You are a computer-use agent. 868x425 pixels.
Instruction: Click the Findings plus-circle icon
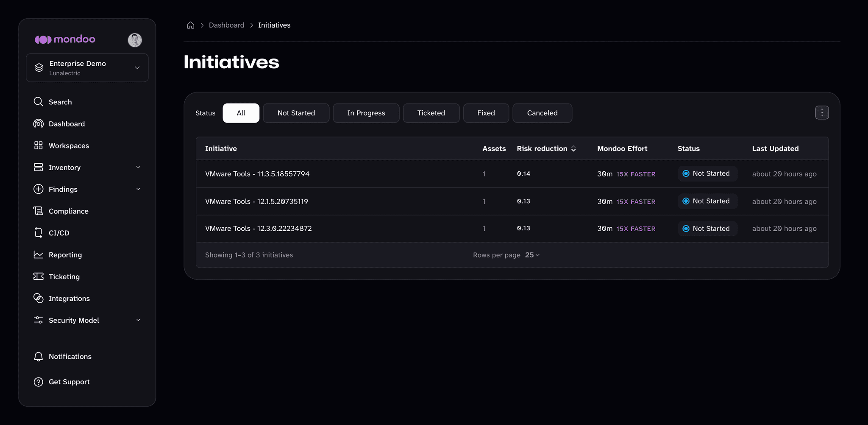[38, 189]
